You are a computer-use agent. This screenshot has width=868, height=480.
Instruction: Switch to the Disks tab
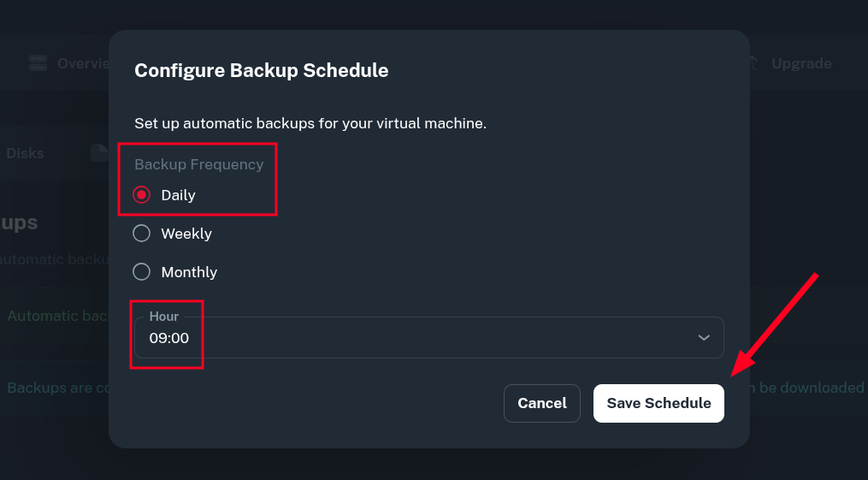25,153
